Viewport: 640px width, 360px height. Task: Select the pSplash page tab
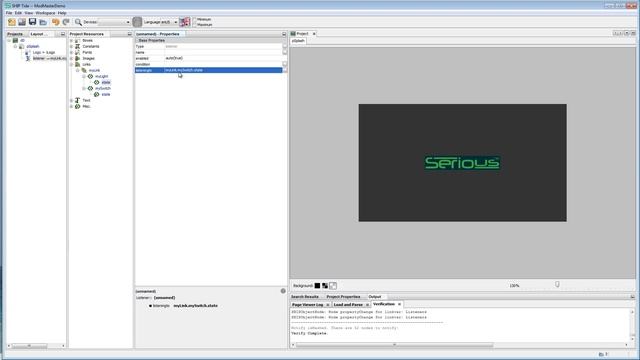(298, 41)
